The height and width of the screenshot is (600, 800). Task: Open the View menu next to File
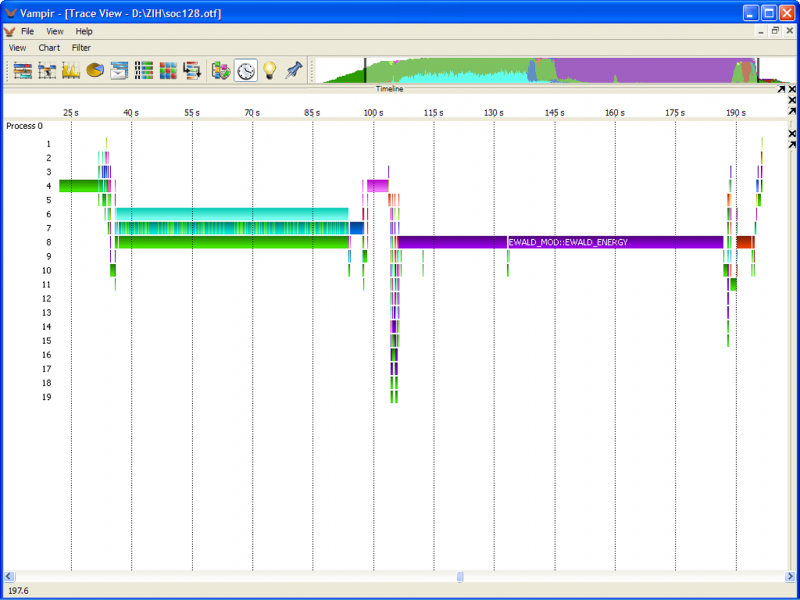coord(55,32)
